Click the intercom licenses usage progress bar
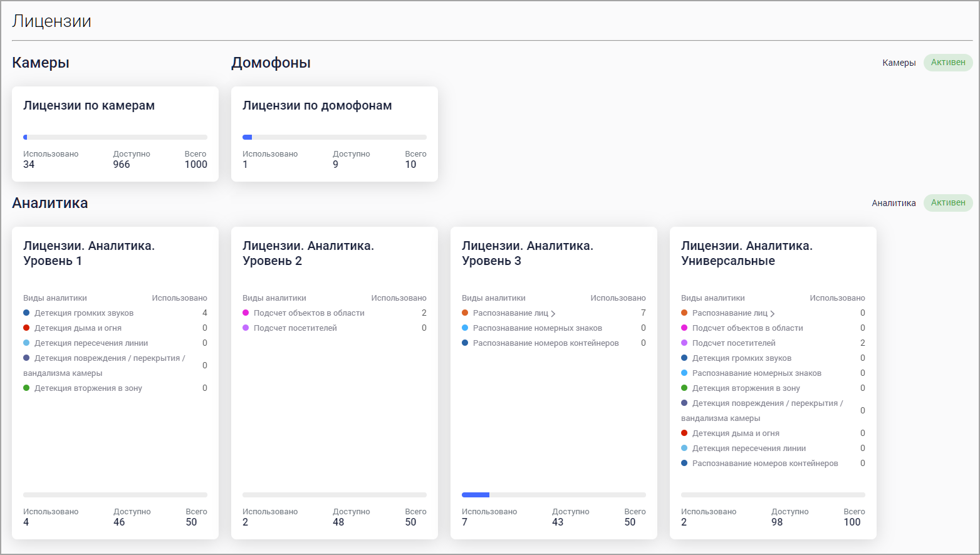 point(335,137)
